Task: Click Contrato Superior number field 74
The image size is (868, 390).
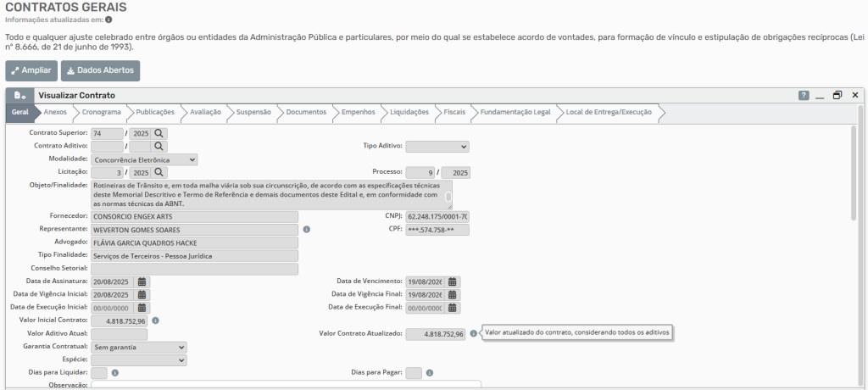Action: (107, 133)
